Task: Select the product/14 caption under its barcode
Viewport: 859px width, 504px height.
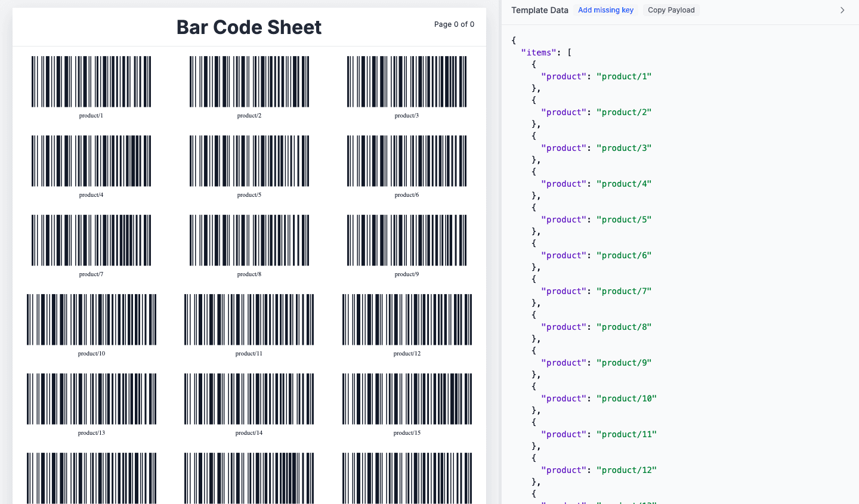Action: 249,432
